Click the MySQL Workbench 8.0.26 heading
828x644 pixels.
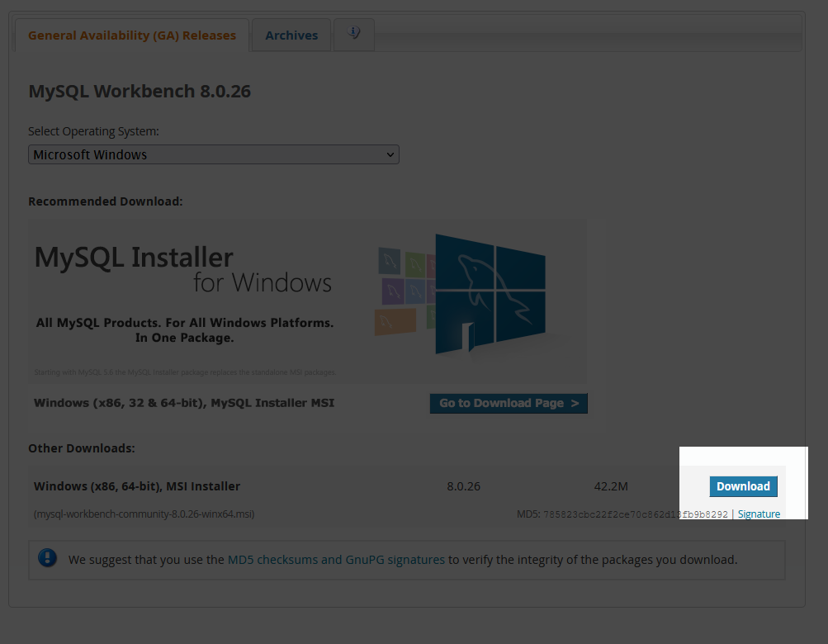(139, 91)
